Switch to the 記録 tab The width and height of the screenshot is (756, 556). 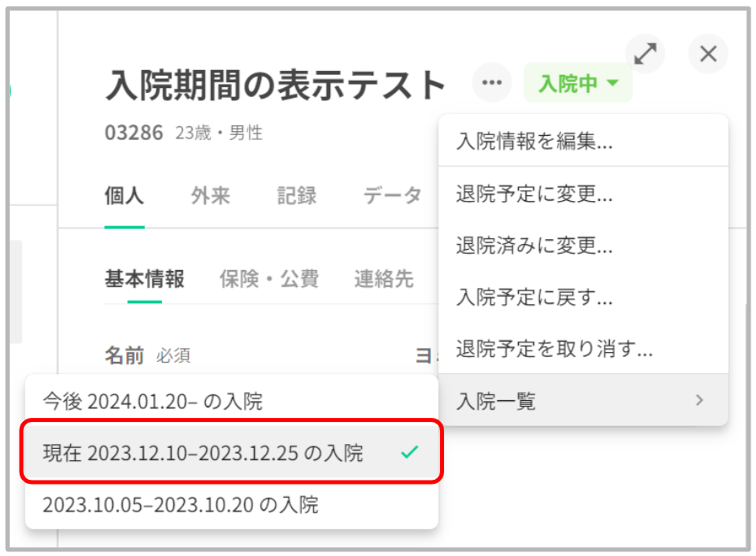(297, 196)
